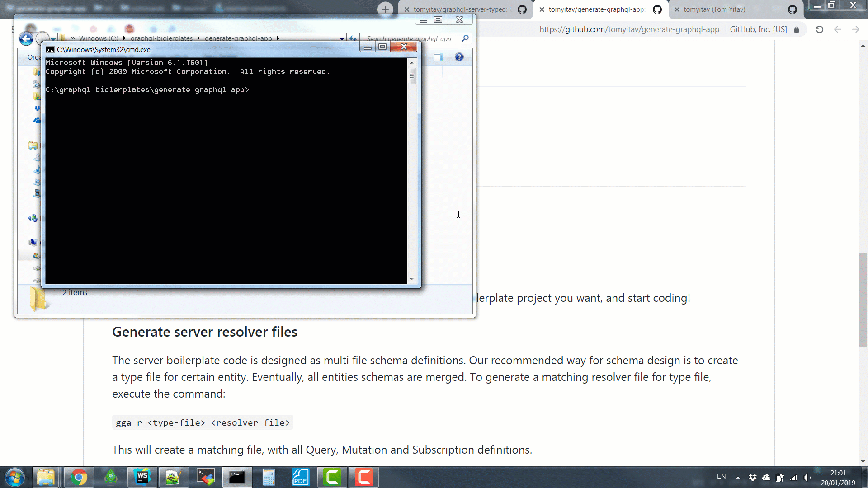This screenshot has height=488, width=868.
Task: Expand the Explorer address bar history dropdown
Action: pos(342,38)
